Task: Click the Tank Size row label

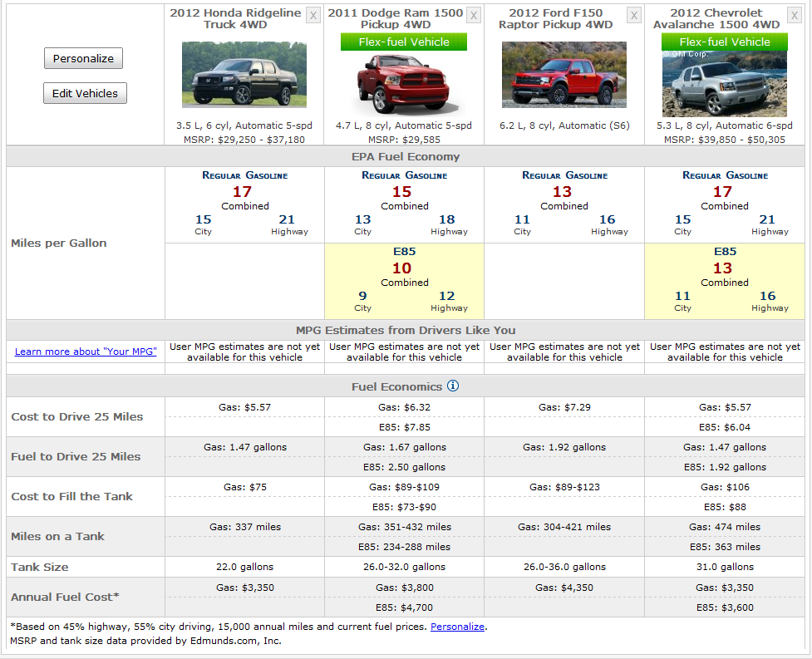Action: [39, 567]
